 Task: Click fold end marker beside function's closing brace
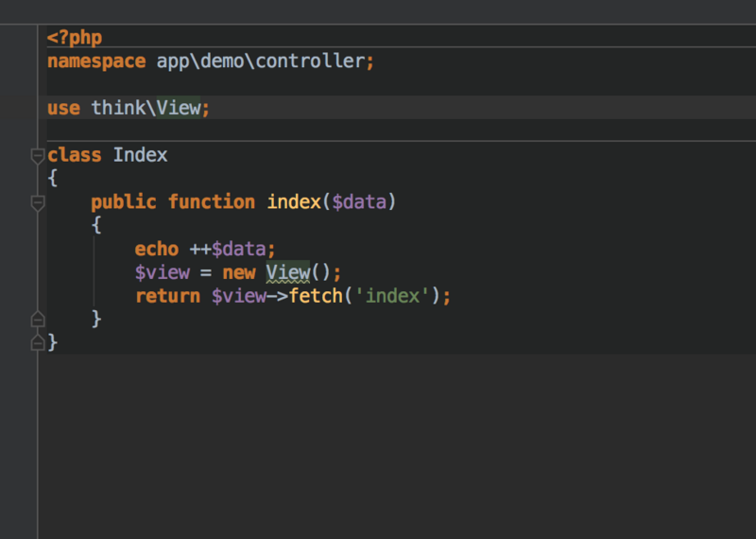click(x=37, y=319)
